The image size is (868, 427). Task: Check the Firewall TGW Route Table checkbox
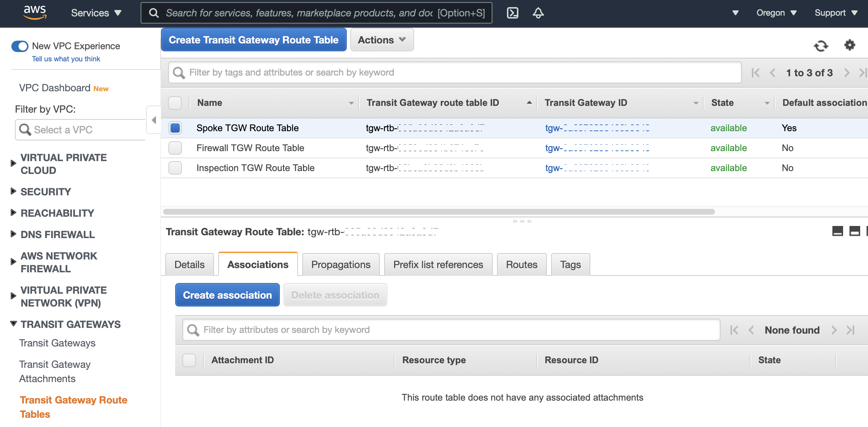pyautogui.click(x=175, y=148)
